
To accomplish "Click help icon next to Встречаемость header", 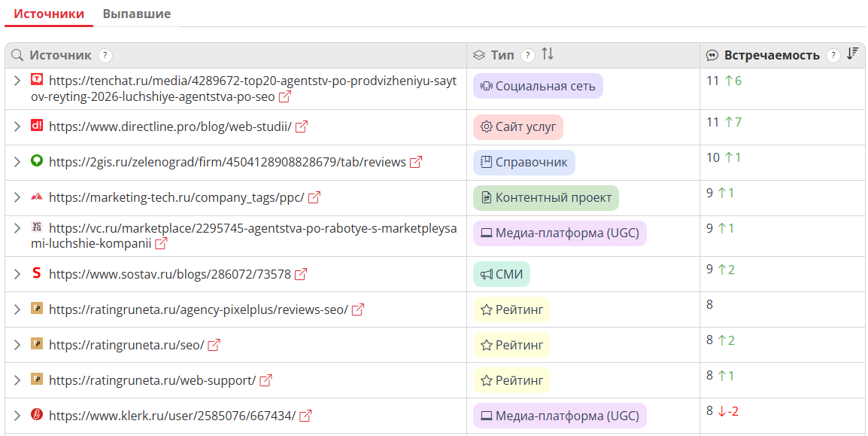I will coord(833,55).
